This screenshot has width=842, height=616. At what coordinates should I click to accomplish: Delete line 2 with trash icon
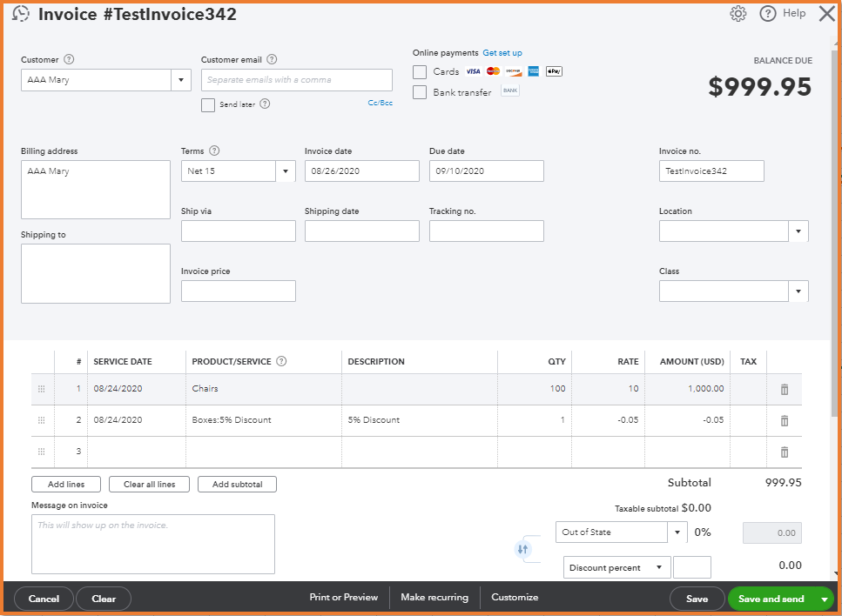[x=784, y=421]
